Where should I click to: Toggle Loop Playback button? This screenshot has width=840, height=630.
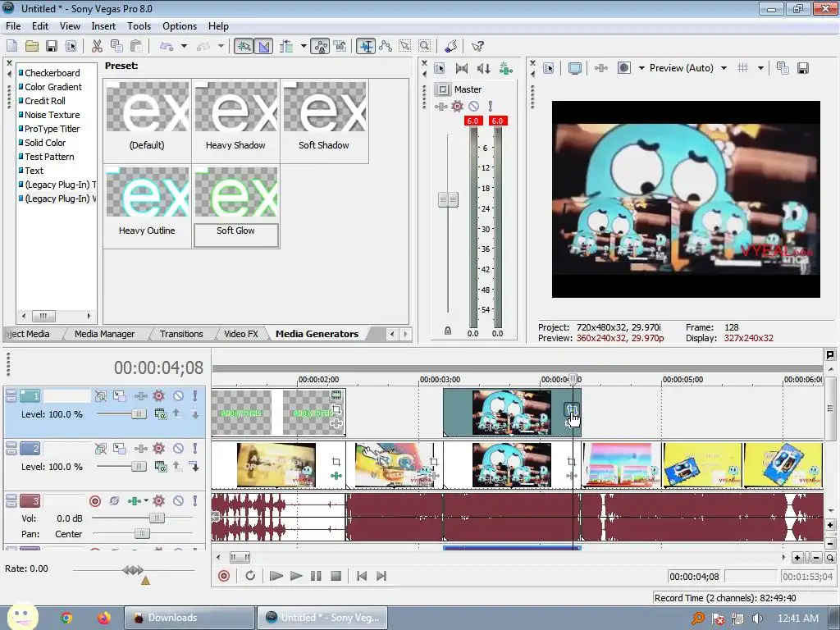(x=250, y=576)
